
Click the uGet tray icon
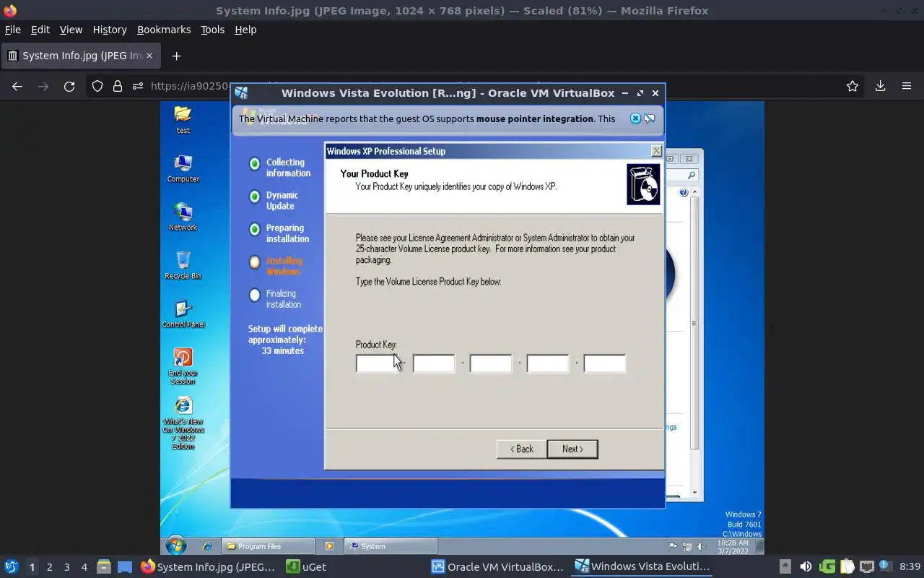click(x=827, y=566)
